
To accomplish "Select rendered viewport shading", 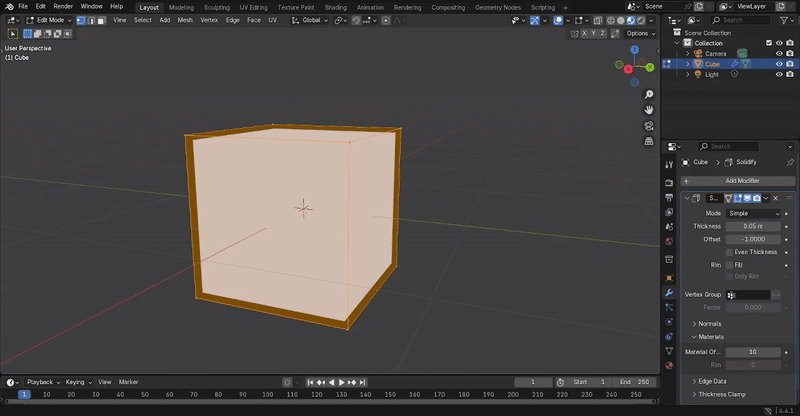I will (641, 20).
